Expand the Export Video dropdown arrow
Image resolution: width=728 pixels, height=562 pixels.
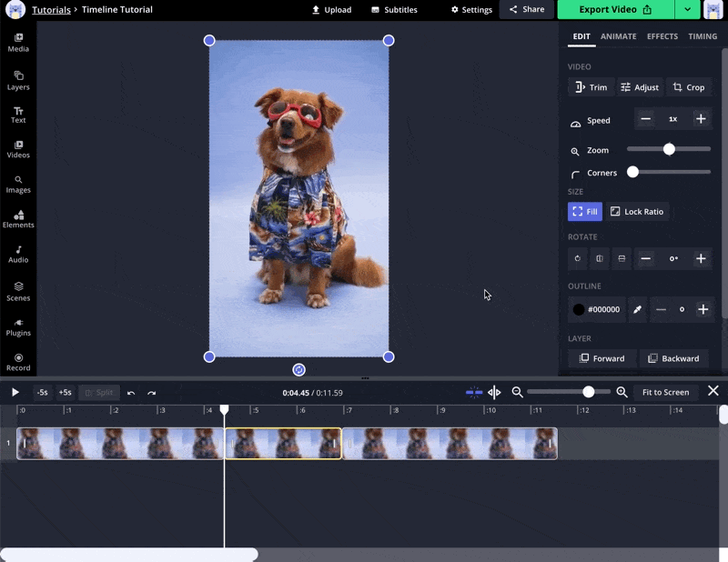click(x=687, y=9)
